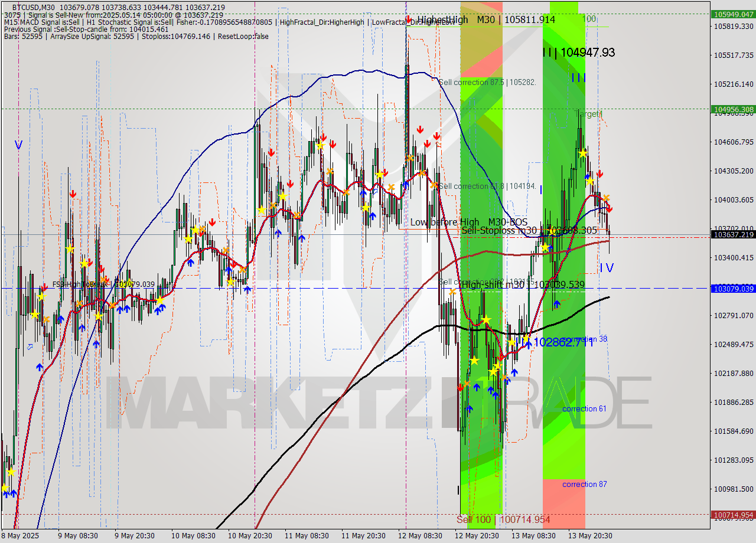Select the yellow star beside the Target annotation

(583, 153)
